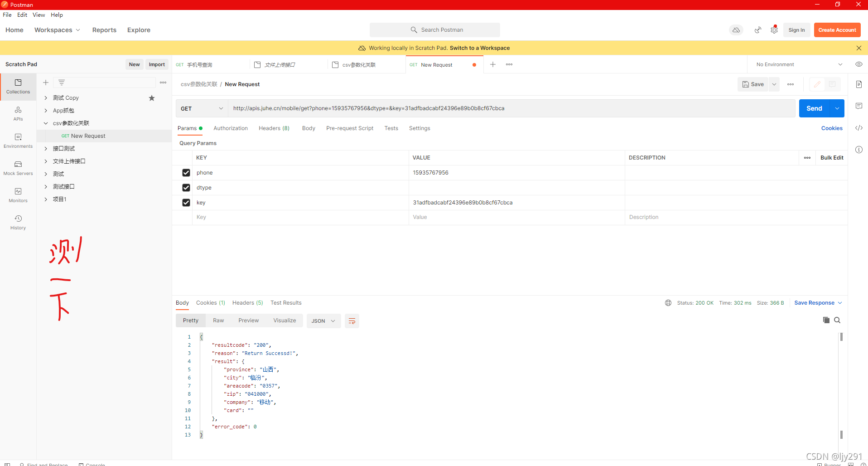Disable the dtype query parameter
The image size is (868, 466).
pos(186,187)
